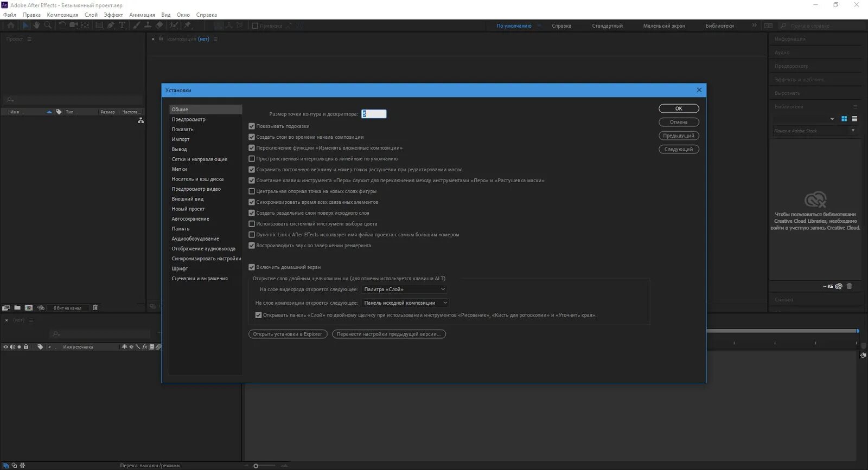Toggle 'Включить домашний экран' checkbox

(252, 267)
